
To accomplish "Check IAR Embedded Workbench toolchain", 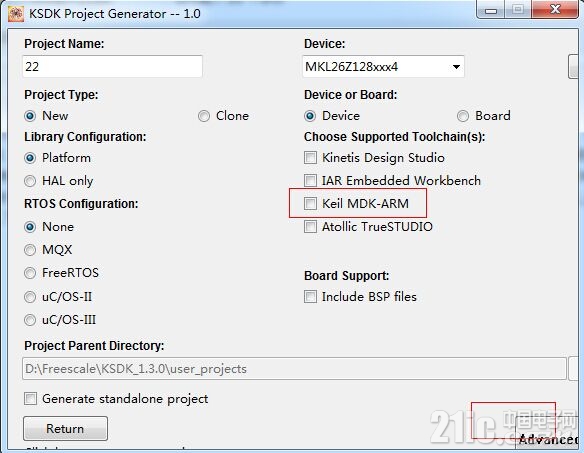I will coord(310,181).
